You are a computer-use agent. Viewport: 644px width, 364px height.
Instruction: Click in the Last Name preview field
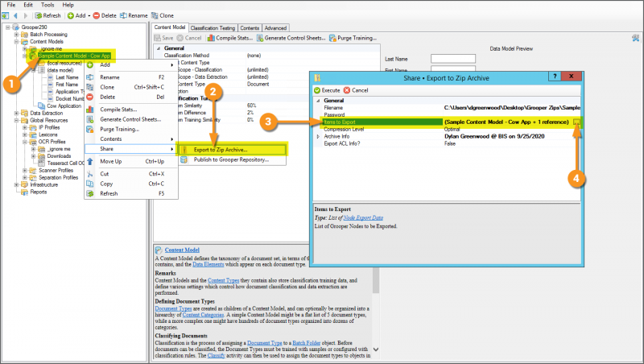453,59
